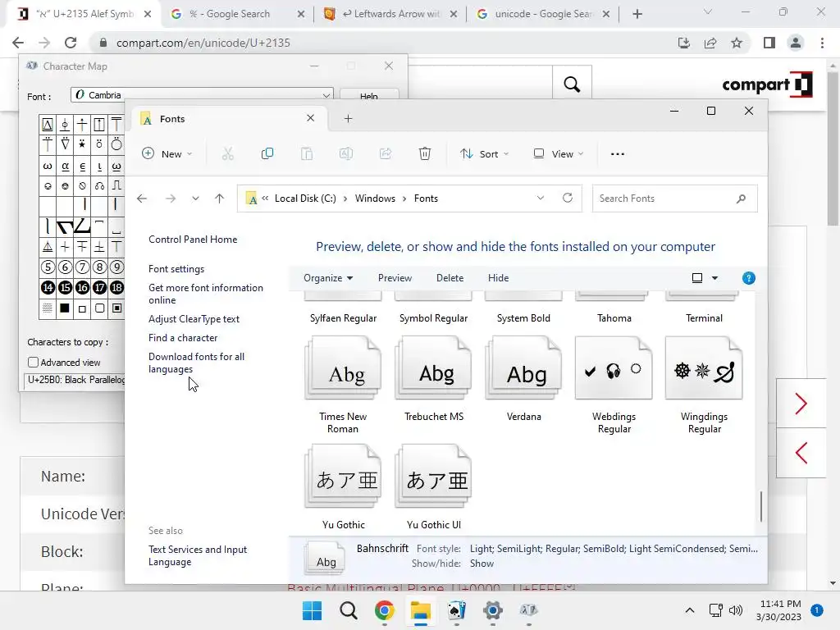Click Find a character link

click(183, 338)
